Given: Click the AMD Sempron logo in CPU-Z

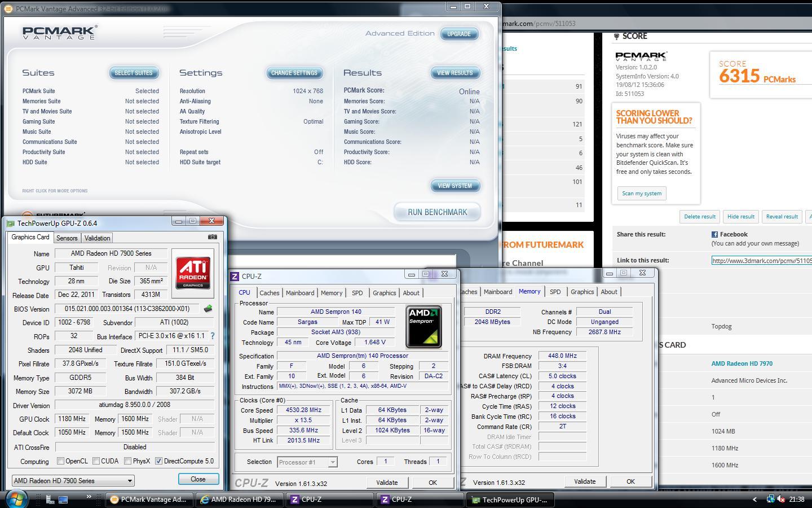Looking at the screenshot, I should [x=423, y=327].
